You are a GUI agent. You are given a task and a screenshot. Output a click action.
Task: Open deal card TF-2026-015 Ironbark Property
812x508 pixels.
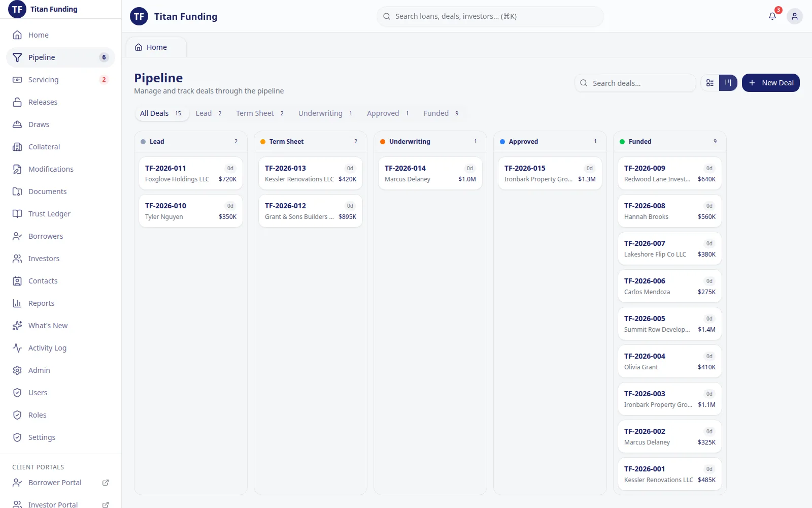pos(550,173)
